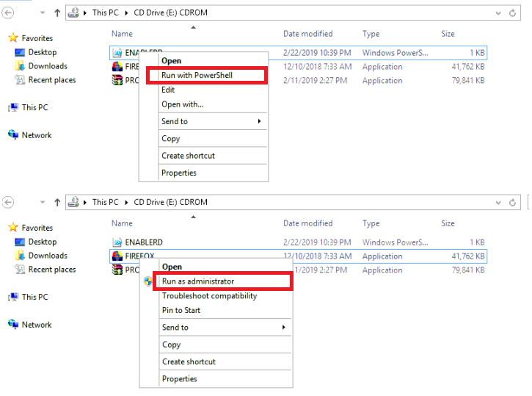Image resolution: width=532 pixels, height=396 pixels.
Task: Click Pin to Start in lower menu
Action: click(181, 310)
